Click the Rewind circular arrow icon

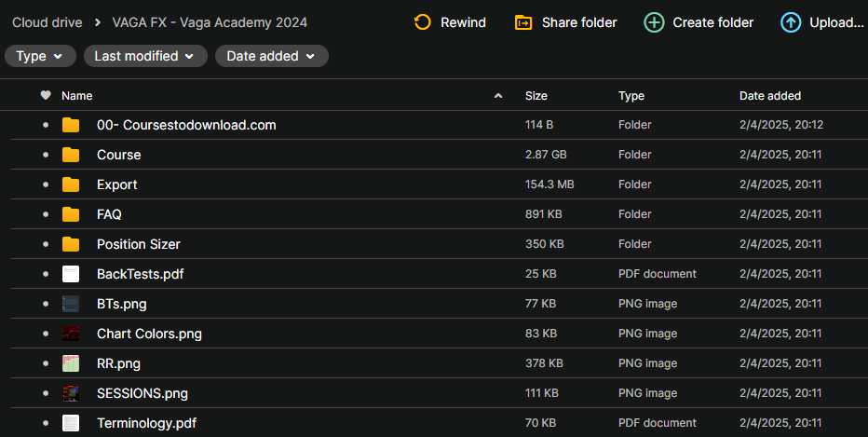[423, 22]
